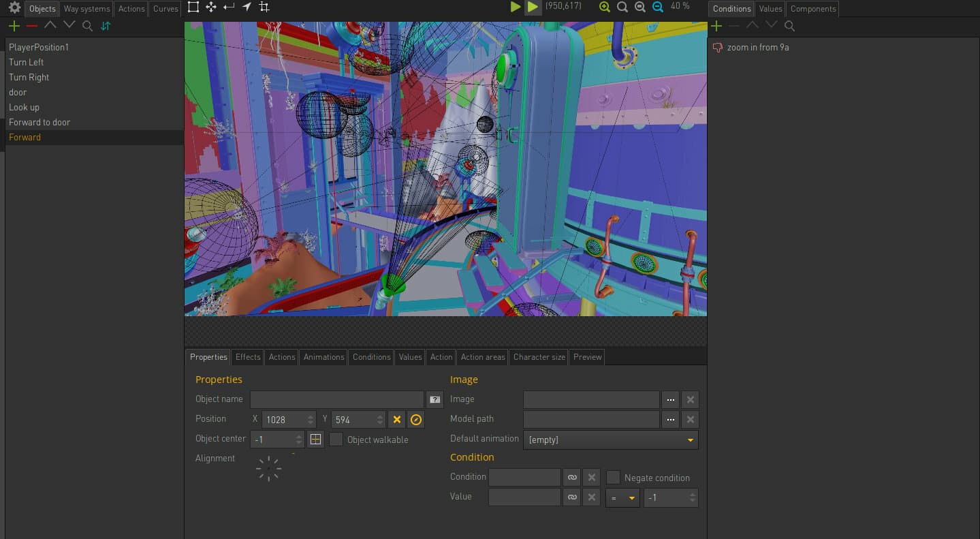Tick the Negate condition checkbox
Screen dimensions: 980x539
pyautogui.click(x=613, y=478)
